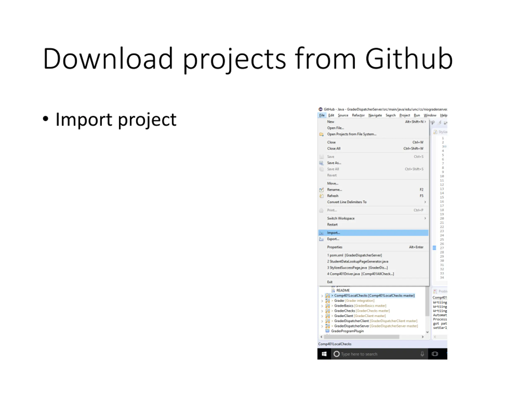
Task: Choose Refresh menu entry
Action: coord(373,196)
